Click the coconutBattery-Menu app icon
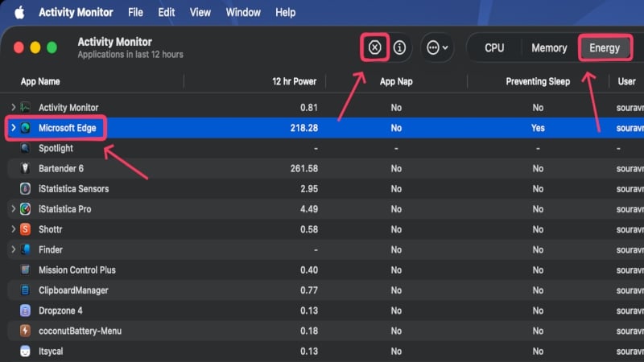 coord(25,331)
